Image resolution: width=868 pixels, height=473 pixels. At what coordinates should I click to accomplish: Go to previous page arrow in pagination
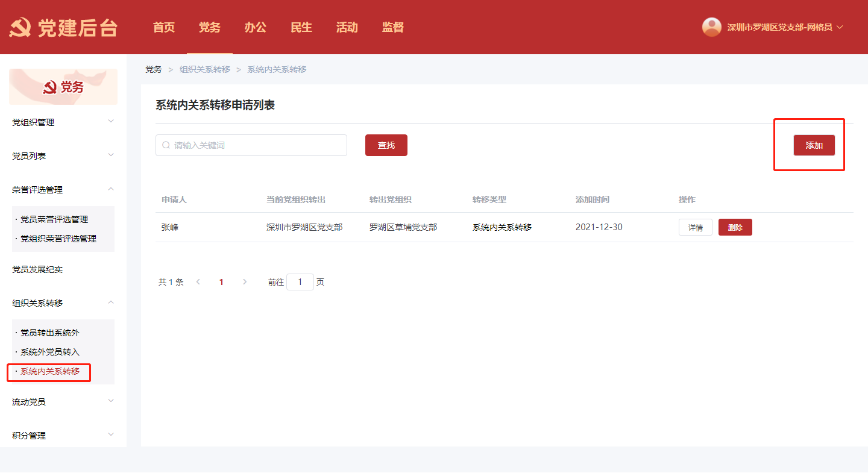198,282
